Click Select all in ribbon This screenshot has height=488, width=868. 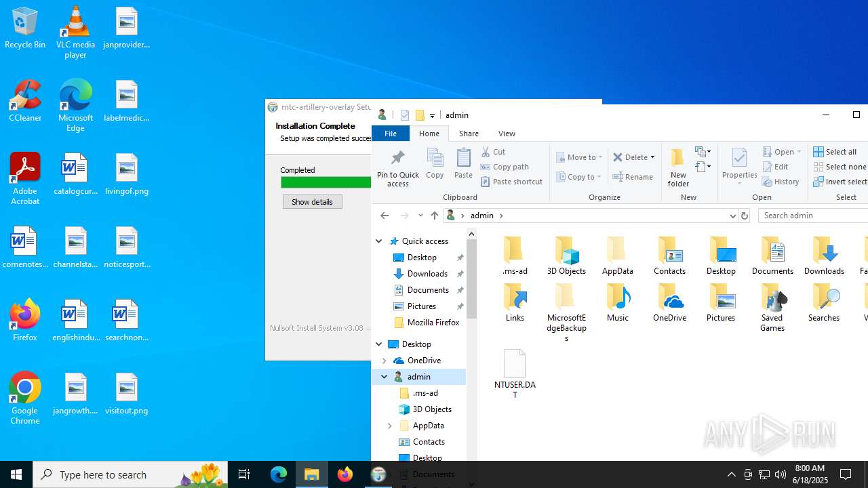click(835, 152)
